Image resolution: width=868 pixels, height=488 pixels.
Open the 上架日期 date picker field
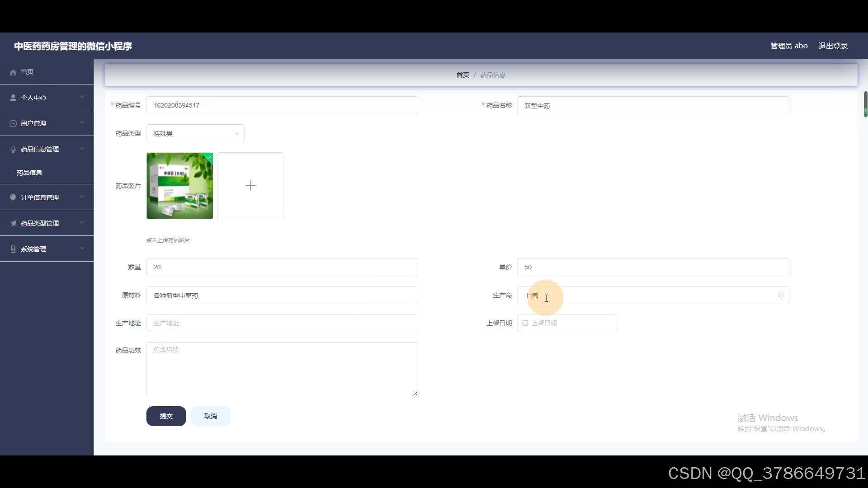(567, 323)
